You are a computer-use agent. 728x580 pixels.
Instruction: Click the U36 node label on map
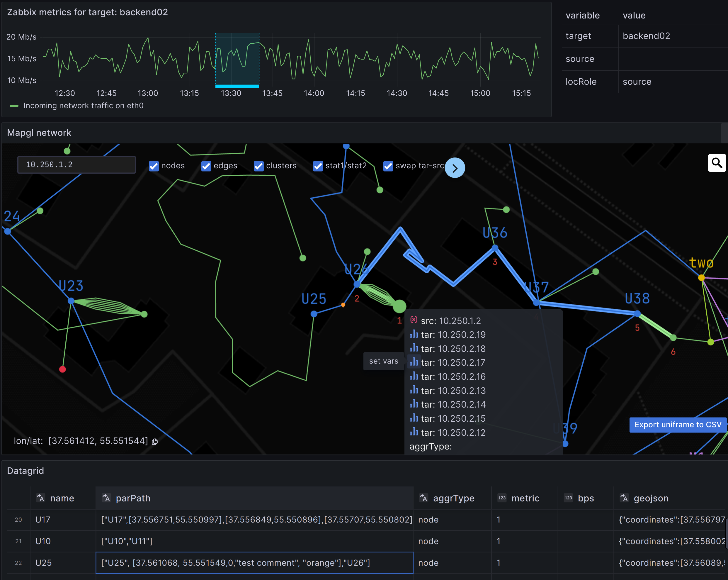pos(495,233)
